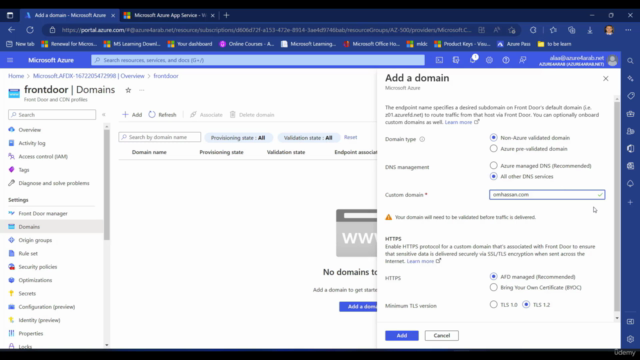Screen dimensions: 640x360
Task: Select AFD managed (Recommended) HTTPS option
Action: [x=493, y=276]
